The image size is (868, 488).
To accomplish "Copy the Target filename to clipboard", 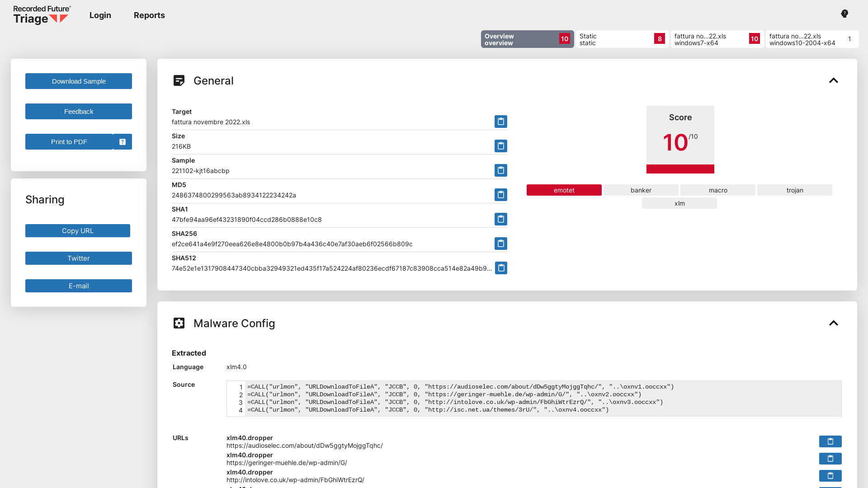I will point(500,122).
